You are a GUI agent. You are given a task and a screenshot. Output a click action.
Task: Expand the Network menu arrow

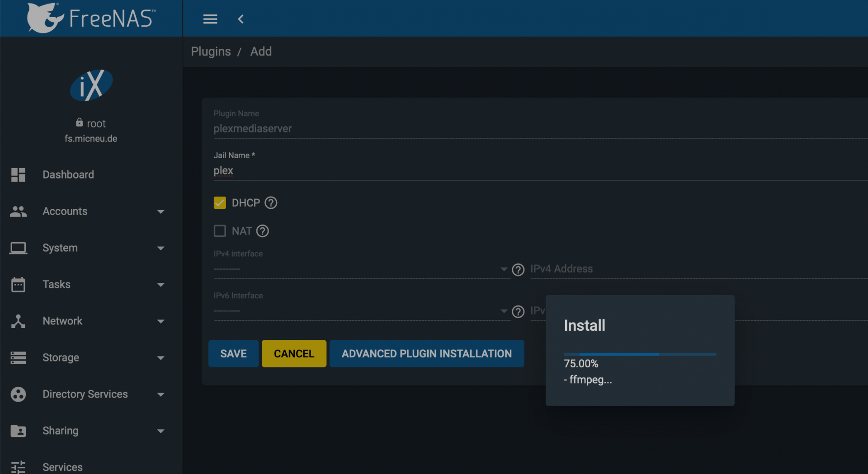click(x=160, y=321)
